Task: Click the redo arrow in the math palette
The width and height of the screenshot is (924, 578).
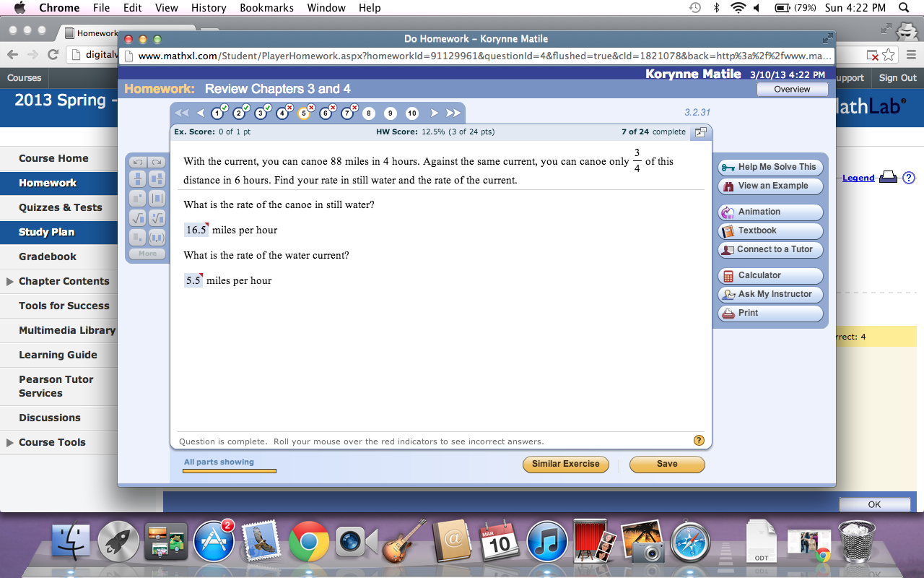Action: point(157,163)
